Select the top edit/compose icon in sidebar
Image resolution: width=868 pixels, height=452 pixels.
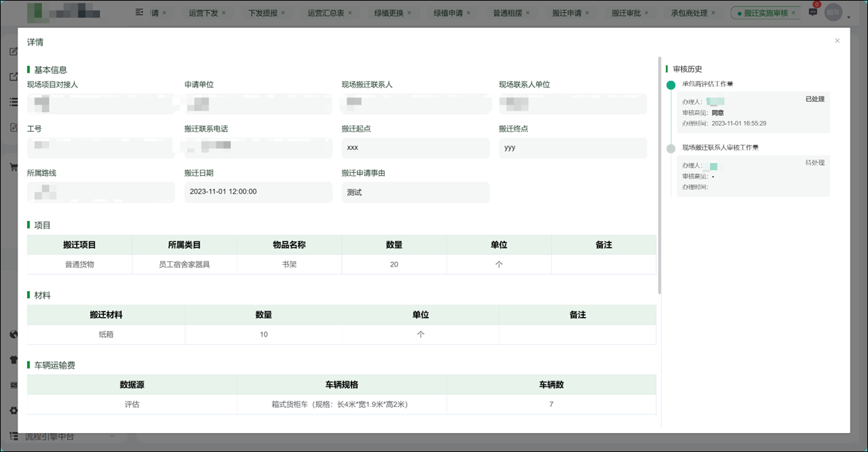click(14, 50)
